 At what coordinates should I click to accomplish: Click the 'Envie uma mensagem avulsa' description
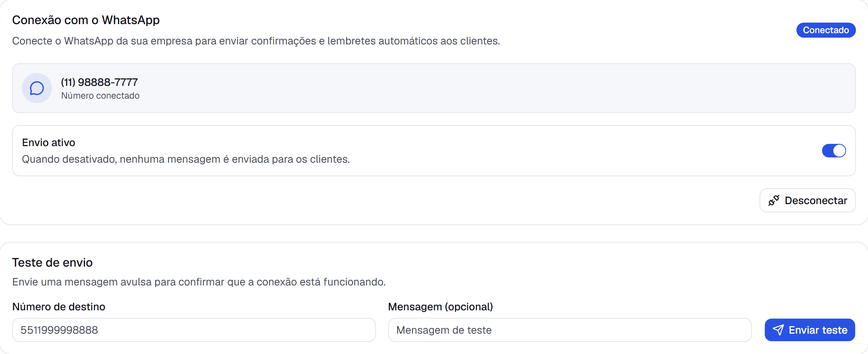199,282
